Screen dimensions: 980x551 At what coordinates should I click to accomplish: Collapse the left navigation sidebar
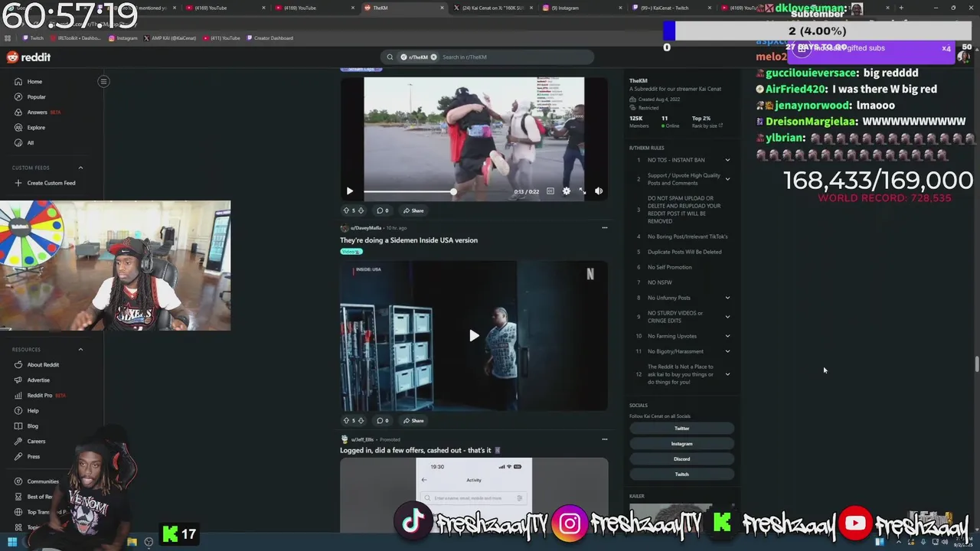click(103, 81)
